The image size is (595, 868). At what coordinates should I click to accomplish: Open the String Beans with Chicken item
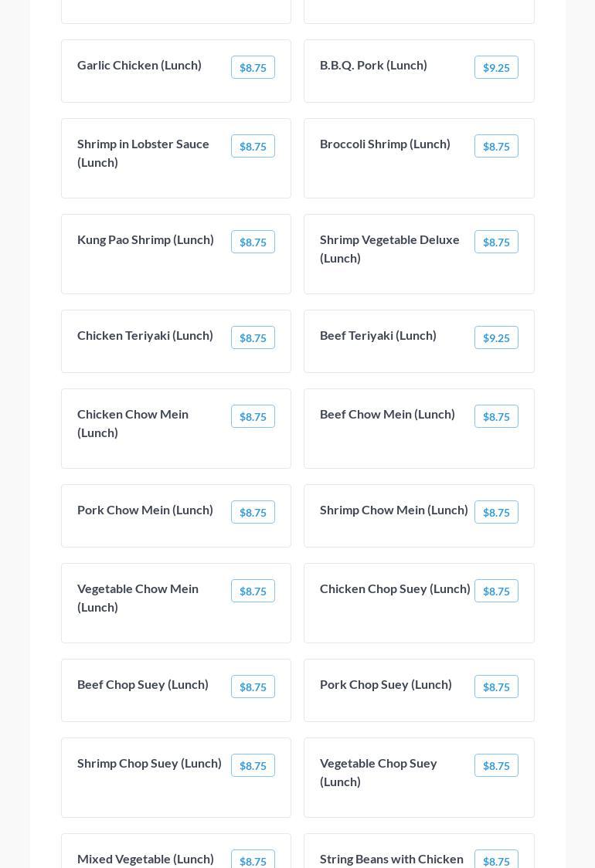392,859
